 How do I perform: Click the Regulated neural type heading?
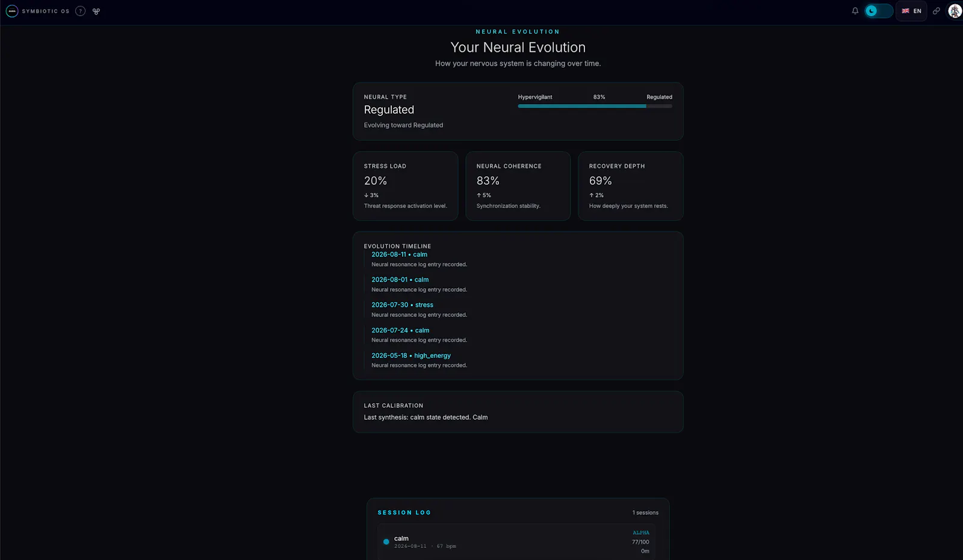point(389,109)
